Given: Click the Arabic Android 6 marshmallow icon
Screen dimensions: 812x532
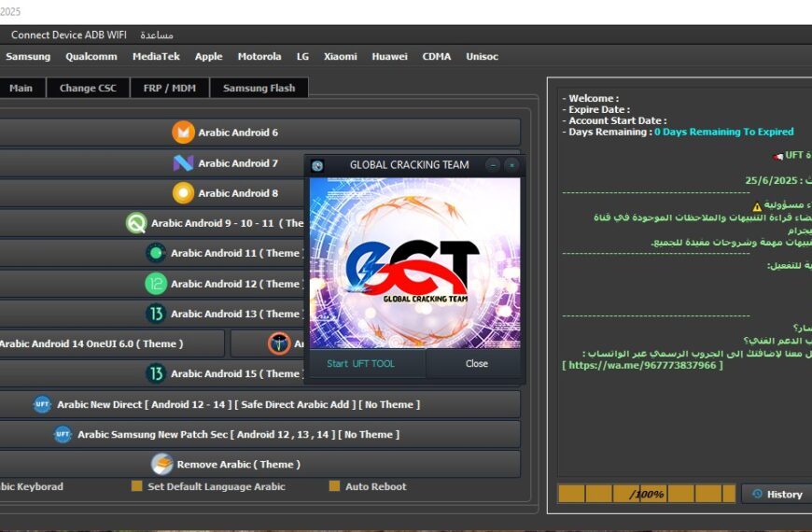Looking at the screenshot, I should [x=183, y=133].
